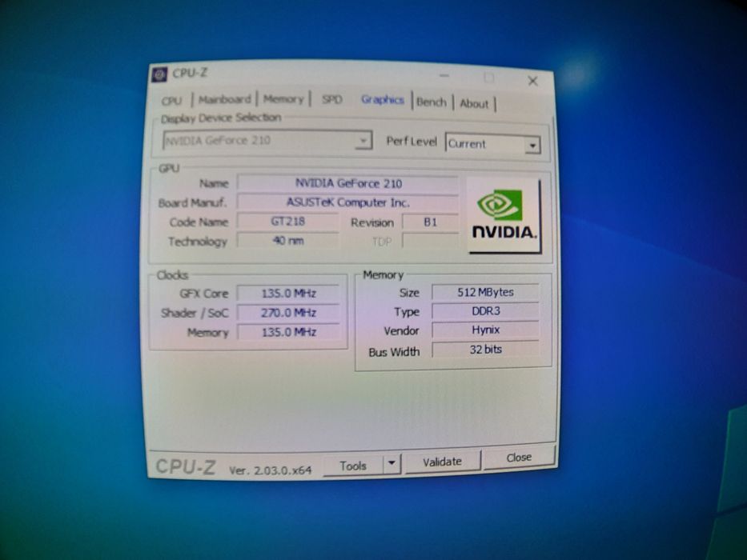Click the ASUSTeK Computer Inc. value
Viewport: 747px width, 560px height.
click(347, 202)
